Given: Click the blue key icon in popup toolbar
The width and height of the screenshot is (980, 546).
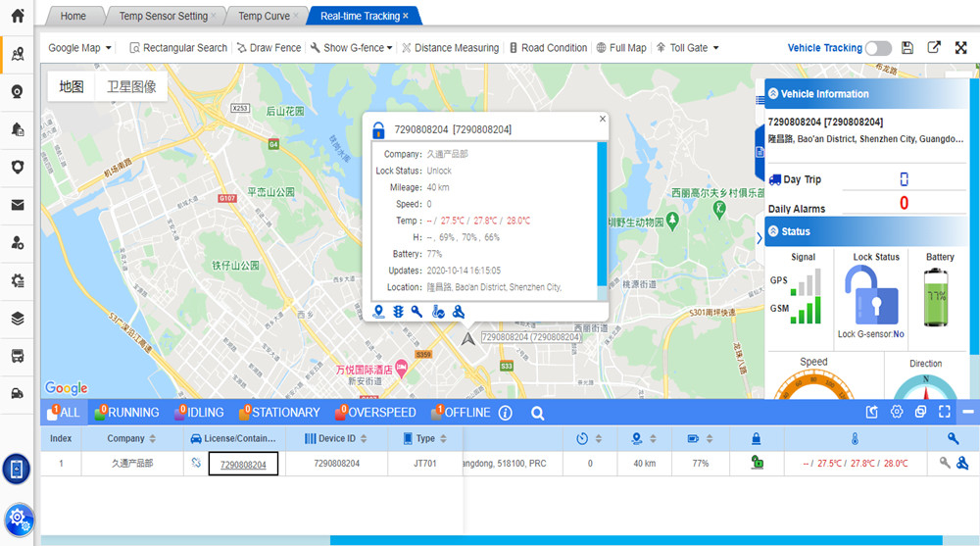Looking at the screenshot, I should tap(416, 312).
